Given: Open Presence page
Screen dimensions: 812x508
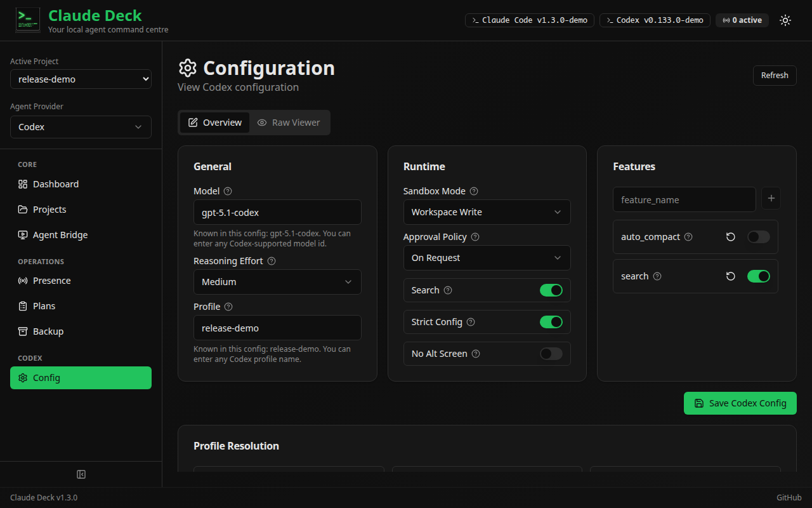Looking at the screenshot, I should 81,281.
